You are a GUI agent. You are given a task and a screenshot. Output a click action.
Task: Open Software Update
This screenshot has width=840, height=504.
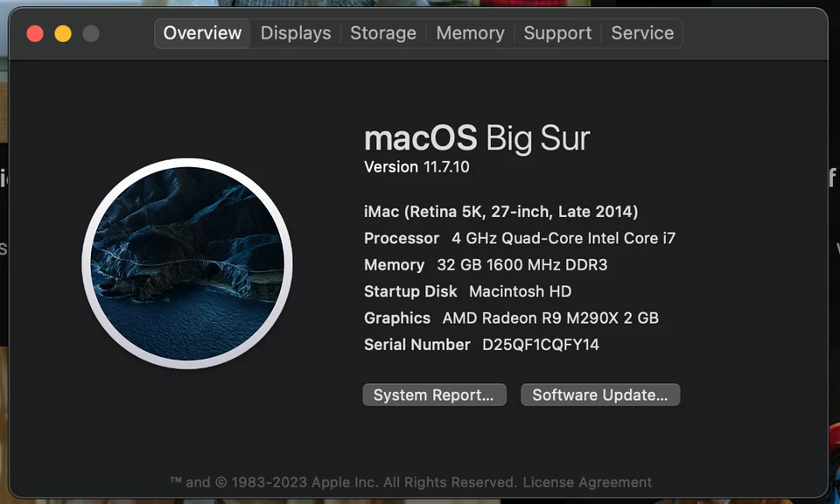point(600,395)
